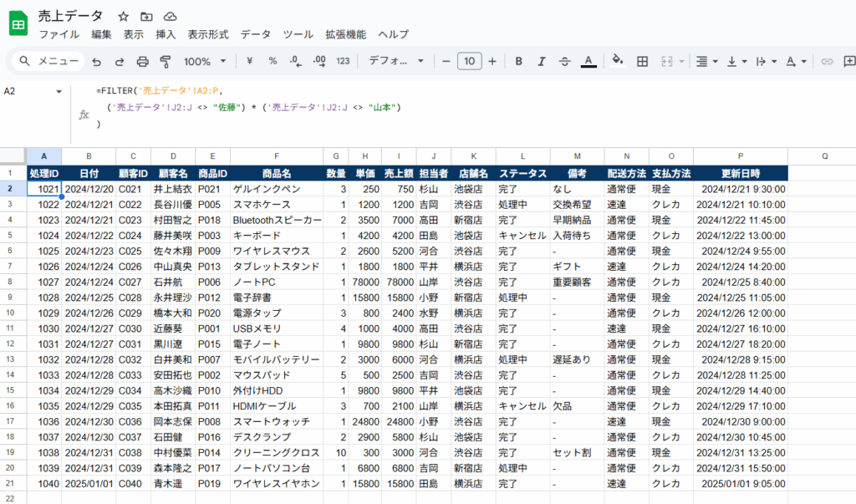Toggle strikethrough formatting
Image resolution: width=856 pixels, height=504 pixels.
point(564,61)
